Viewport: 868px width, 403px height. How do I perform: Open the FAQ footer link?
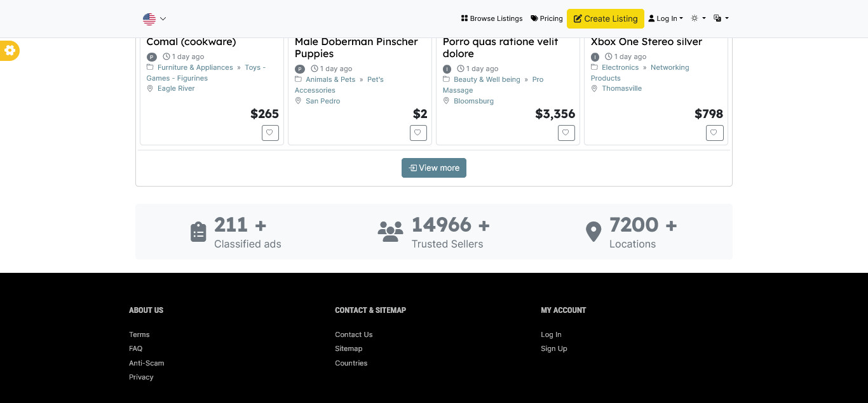(135, 348)
